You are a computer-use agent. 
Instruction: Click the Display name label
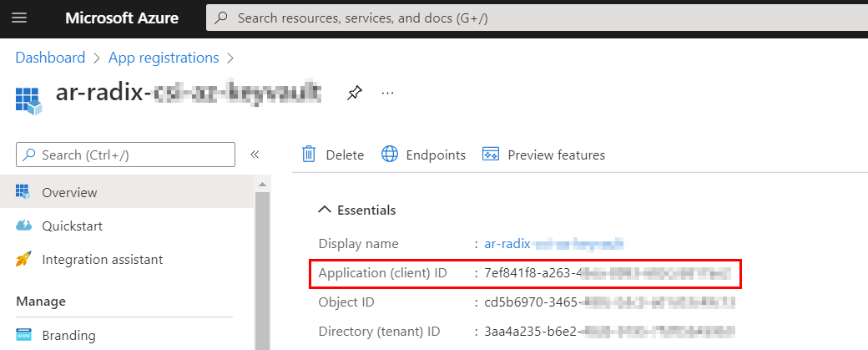[358, 244]
